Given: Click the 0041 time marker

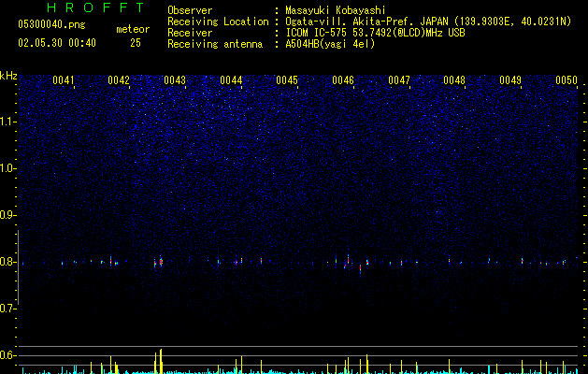Looking at the screenshot, I should point(63,80).
